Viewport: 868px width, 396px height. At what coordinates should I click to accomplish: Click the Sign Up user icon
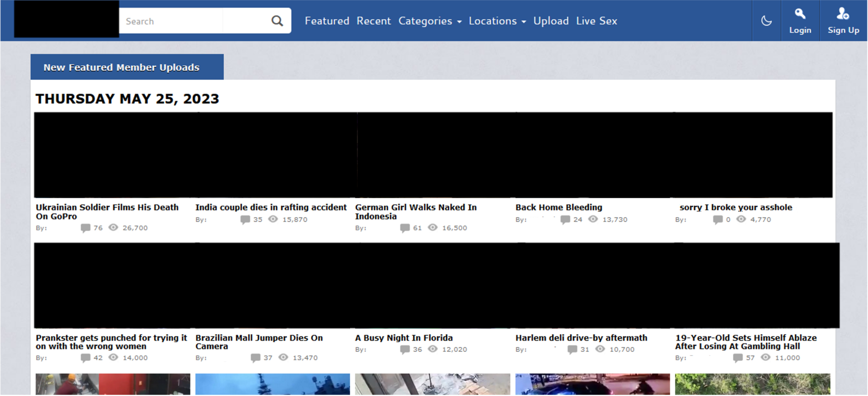(843, 14)
